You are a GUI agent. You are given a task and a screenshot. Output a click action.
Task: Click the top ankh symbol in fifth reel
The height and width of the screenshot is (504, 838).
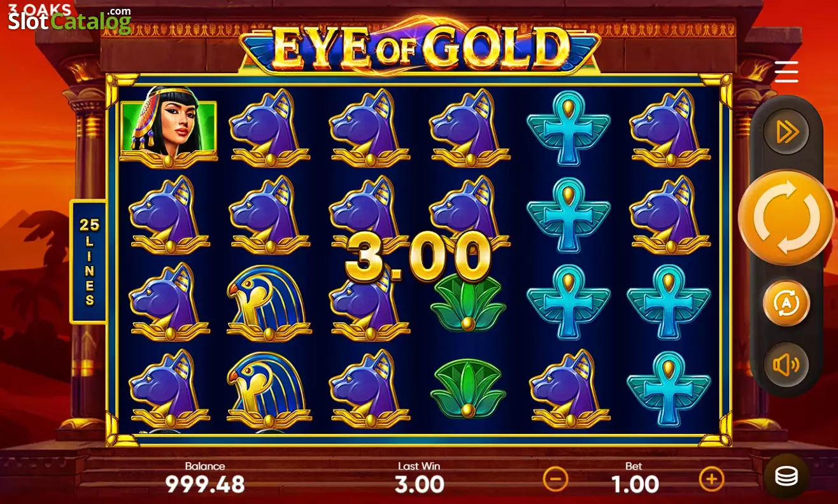568,129
